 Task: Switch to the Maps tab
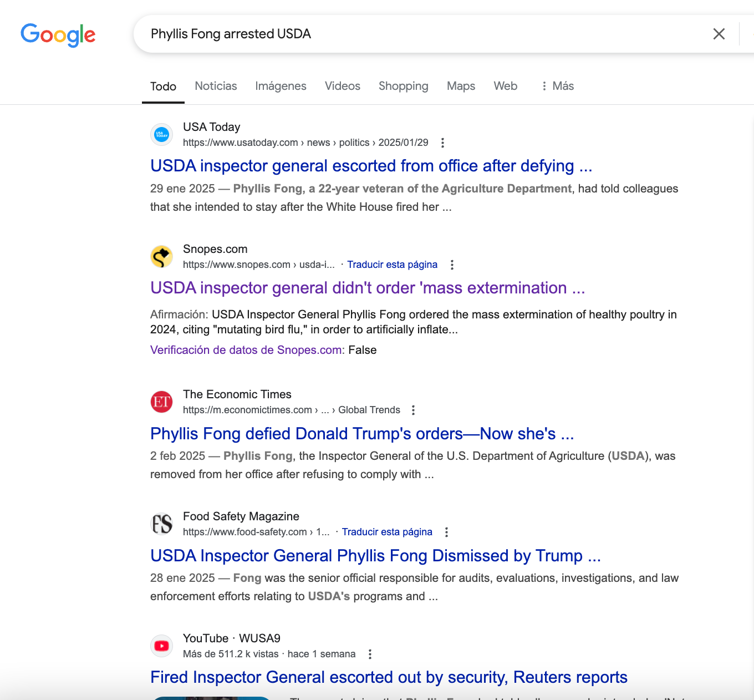point(461,86)
